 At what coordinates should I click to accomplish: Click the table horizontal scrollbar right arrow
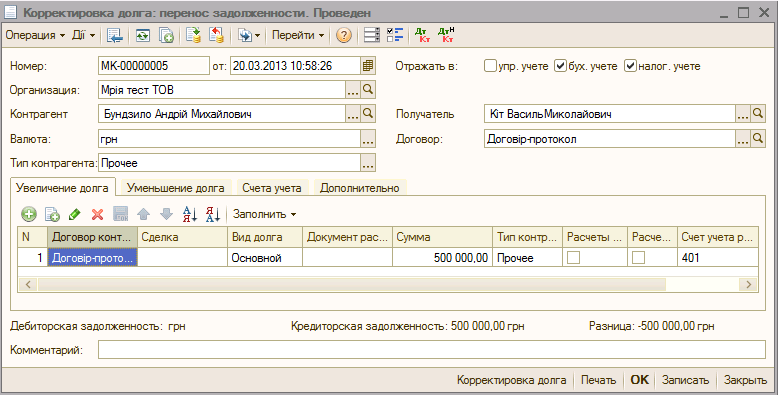[748, 284]
